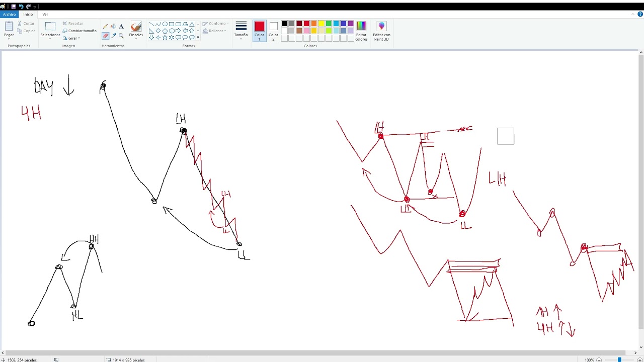Open Customize Quick Access Toolbar arrow
Screen dimensions: 644x362
pyautogui.click(x=35, y=7)
